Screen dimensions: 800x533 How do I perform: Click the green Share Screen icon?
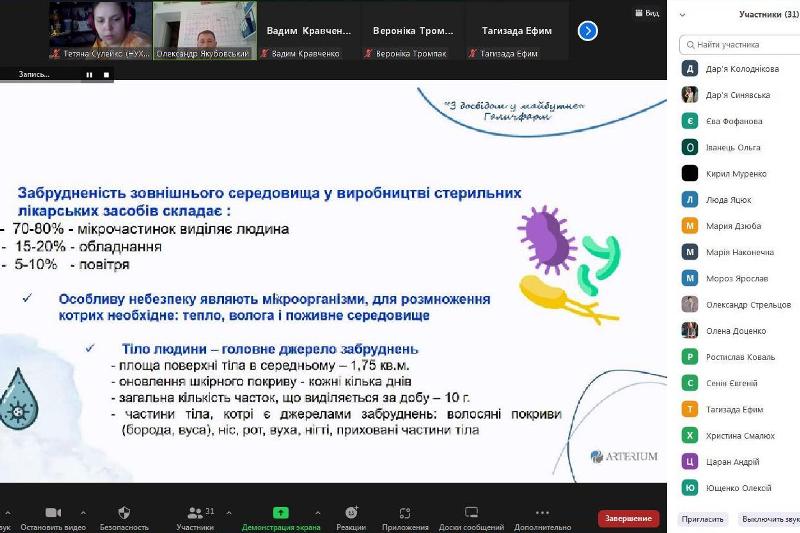[281, 512]
